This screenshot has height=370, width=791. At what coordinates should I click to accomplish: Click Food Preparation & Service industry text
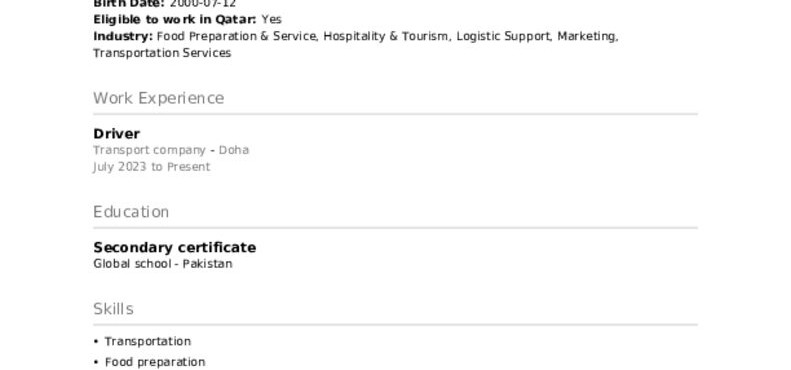(x=237, y=36)
